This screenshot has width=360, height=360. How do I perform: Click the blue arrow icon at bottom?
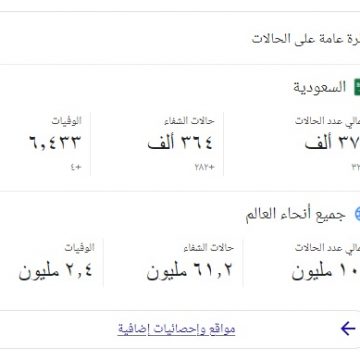348,329
